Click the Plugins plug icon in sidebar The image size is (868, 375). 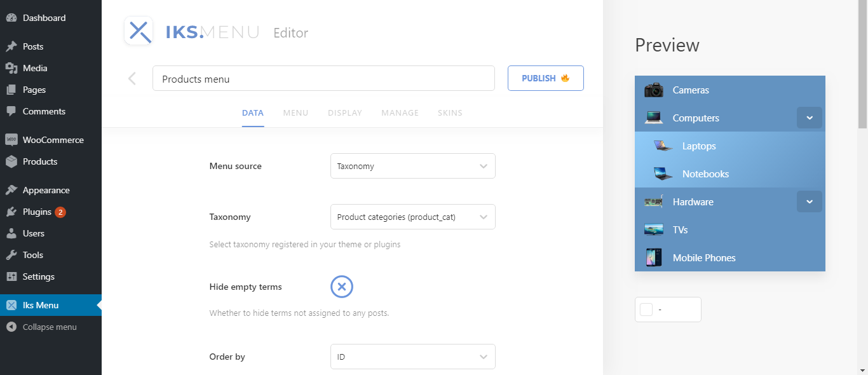[11, 212]
